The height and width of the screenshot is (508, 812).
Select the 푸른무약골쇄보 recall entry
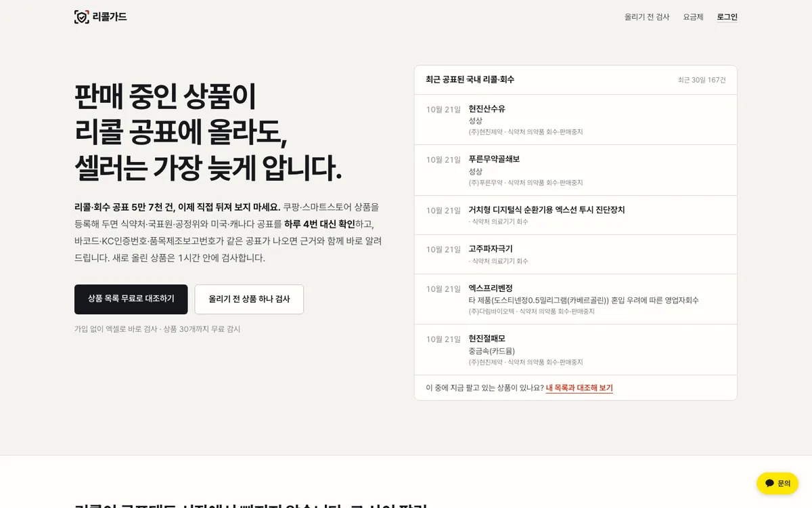(x=575, y=171)
